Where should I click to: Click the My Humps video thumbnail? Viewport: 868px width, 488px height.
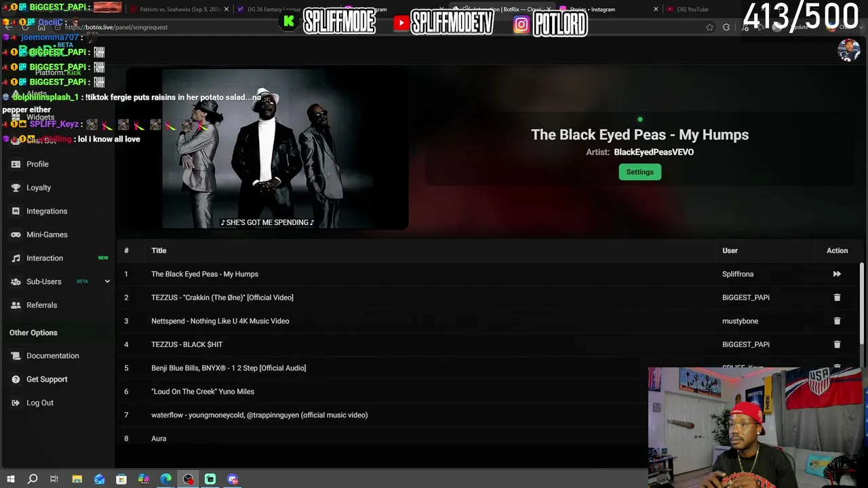point(267,148)
